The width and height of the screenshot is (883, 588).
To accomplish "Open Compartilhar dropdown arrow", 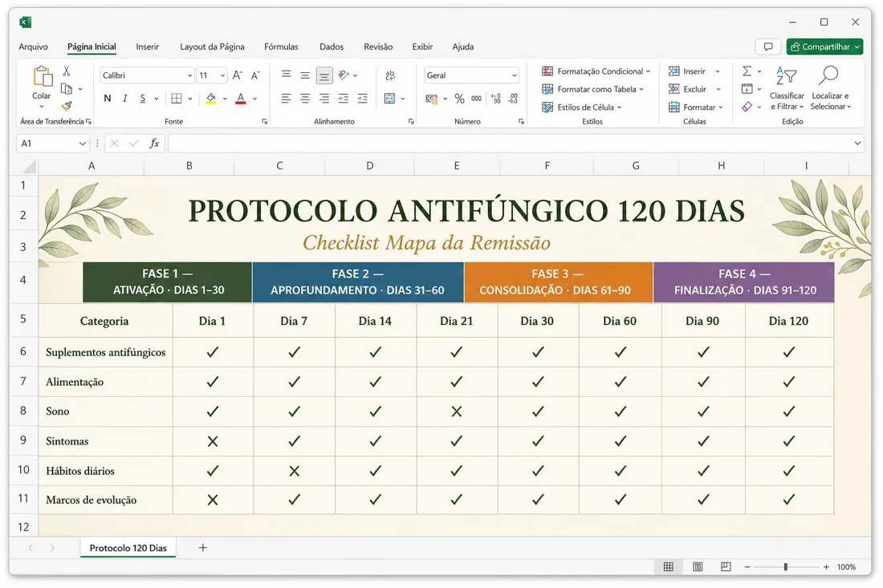I will 857,47.
